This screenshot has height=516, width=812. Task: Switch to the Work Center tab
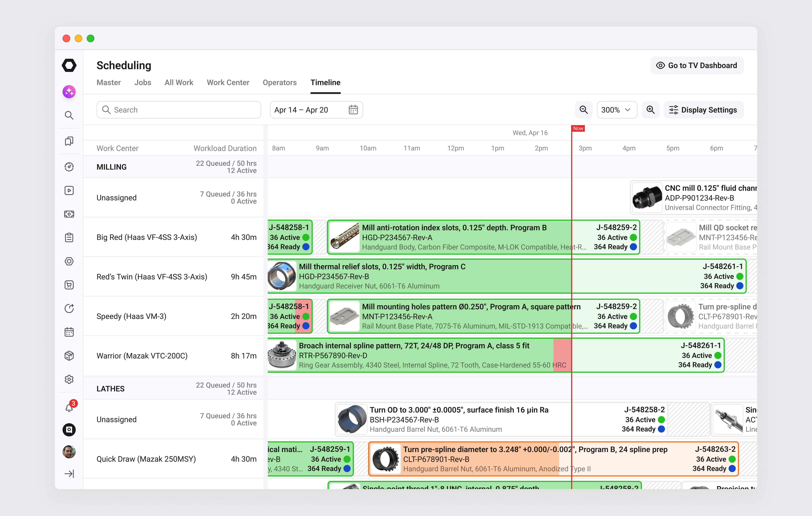228,82
